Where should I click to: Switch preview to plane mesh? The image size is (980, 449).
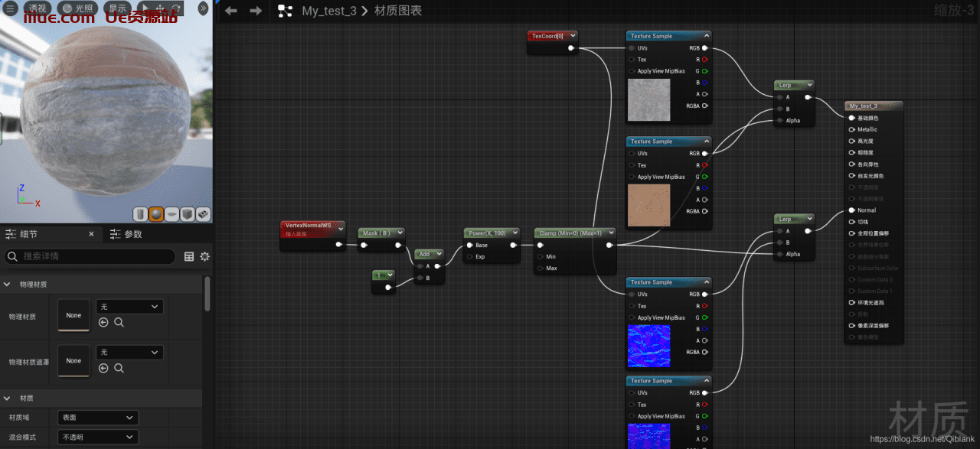click(172, 214)
